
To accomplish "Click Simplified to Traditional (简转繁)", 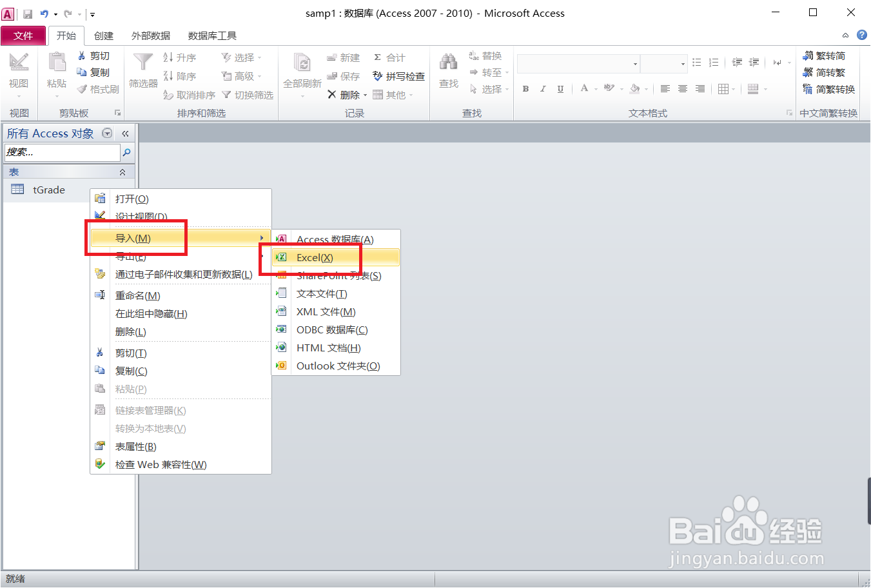I will click(x=824, y=72).
